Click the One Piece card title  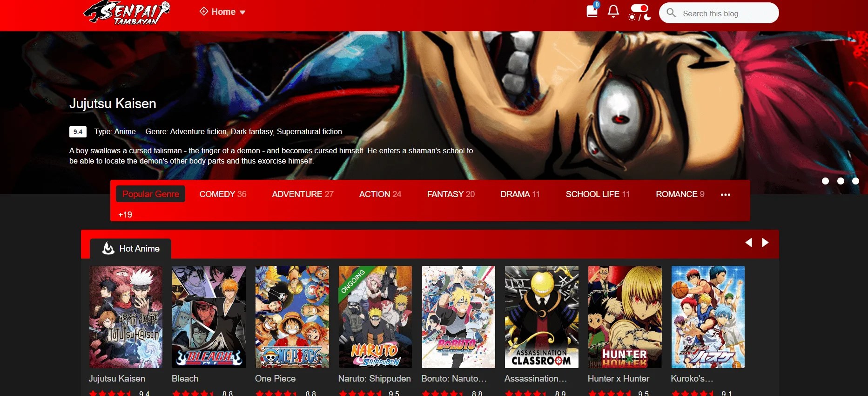tap(275, 379)
